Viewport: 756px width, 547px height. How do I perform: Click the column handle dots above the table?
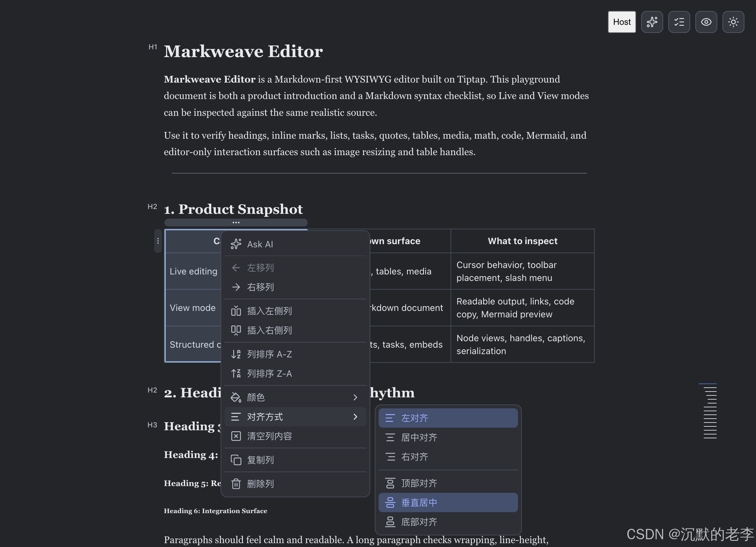click(236, 222)
